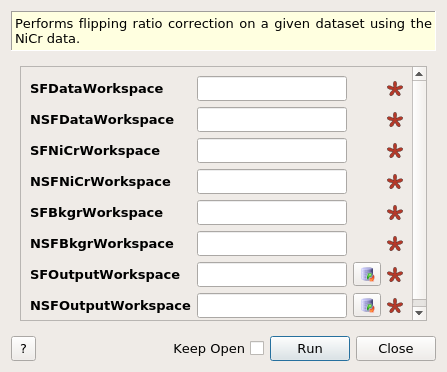Click the red asterisk beside NSFBkgrWorkspace

(395, 244)
